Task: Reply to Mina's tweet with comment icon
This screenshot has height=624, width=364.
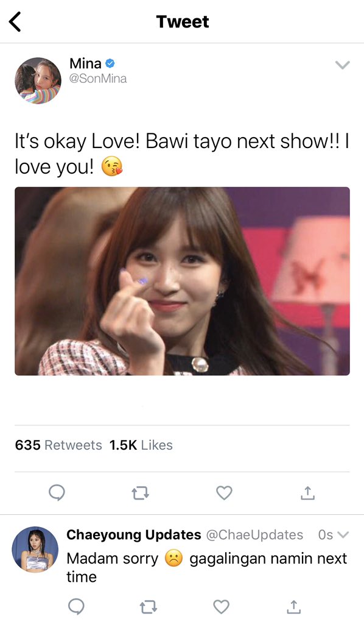Action: click(57, 493)
